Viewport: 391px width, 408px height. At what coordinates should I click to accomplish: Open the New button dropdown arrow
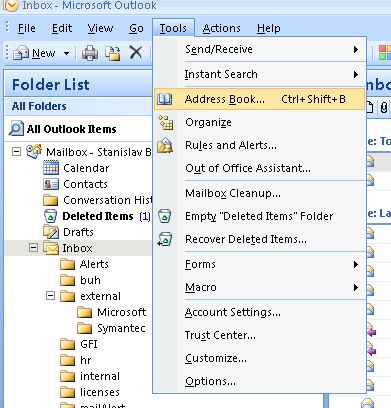tap(66, 53)
